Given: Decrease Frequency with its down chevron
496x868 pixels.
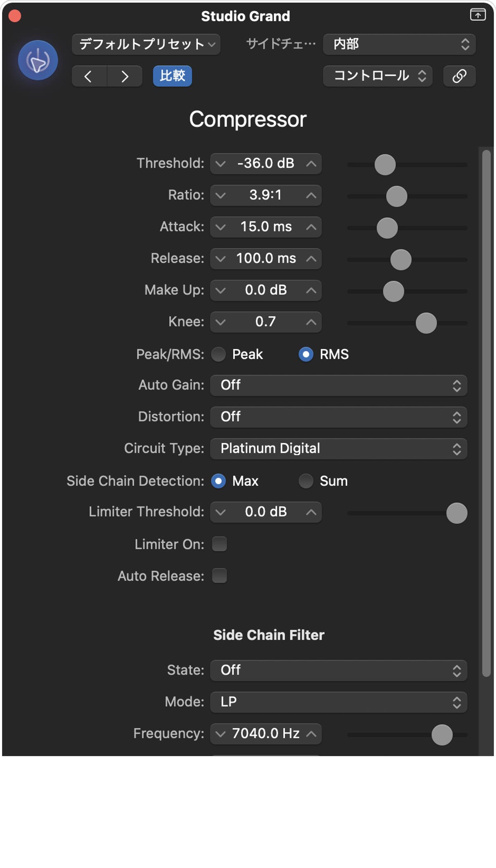Looking at the screenshot, I should pyautogui.click(x=221, y=734).
